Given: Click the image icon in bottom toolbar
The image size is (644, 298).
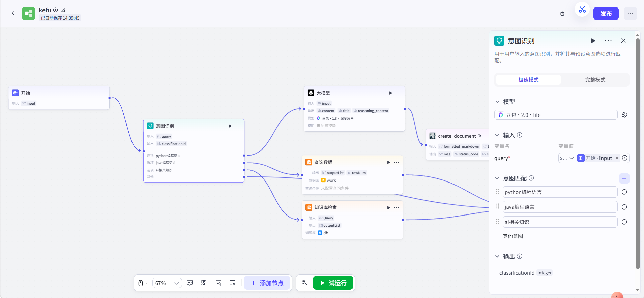Looking at the screenshot, I should point(218,283).
